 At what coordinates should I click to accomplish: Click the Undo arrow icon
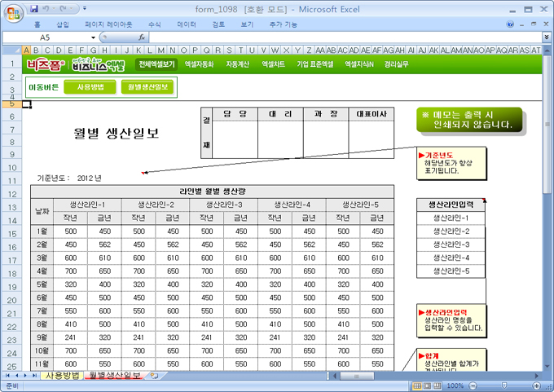tap(47, 8)
